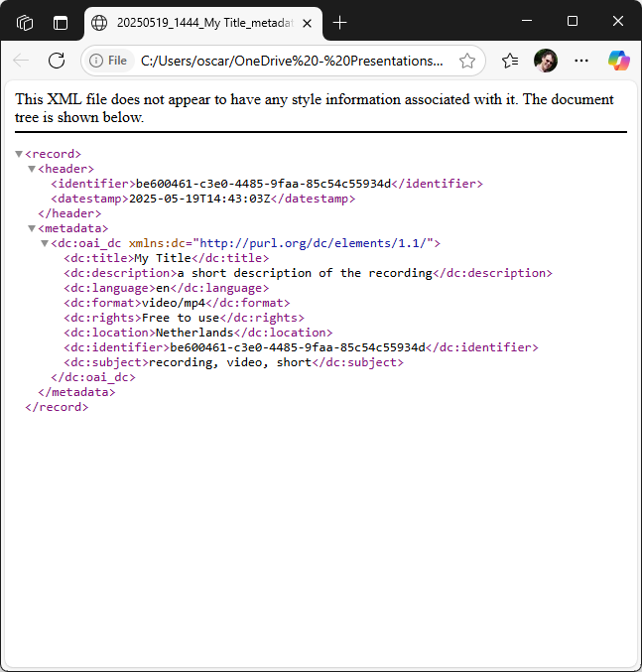
Task: Click the 'This XML file does not appear' notice
Action: tap(315, 108)
